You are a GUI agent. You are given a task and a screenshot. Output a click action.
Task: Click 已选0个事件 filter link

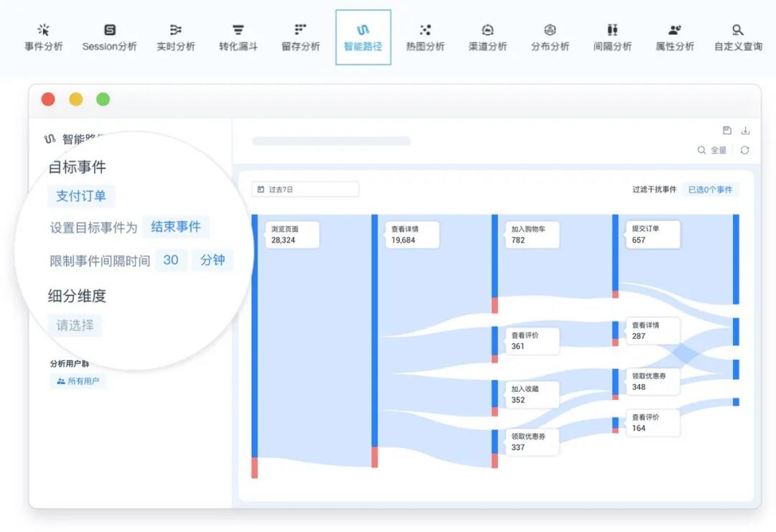710,190
